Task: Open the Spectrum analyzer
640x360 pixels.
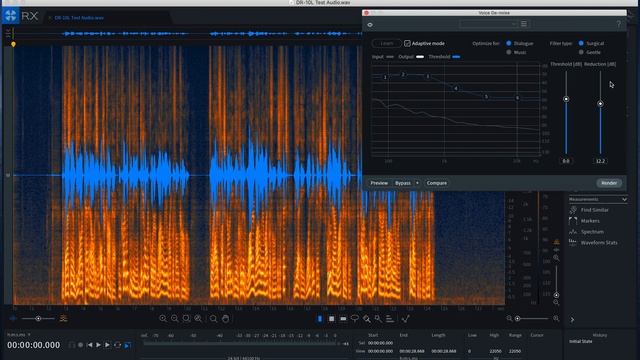Action: pyautogui.click(x=592, y=232)
